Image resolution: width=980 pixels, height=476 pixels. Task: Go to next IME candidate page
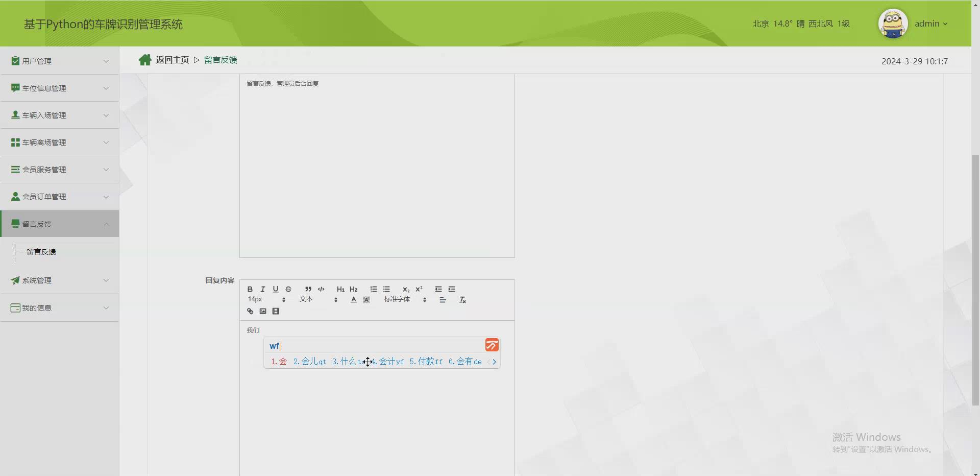point(495,362)
